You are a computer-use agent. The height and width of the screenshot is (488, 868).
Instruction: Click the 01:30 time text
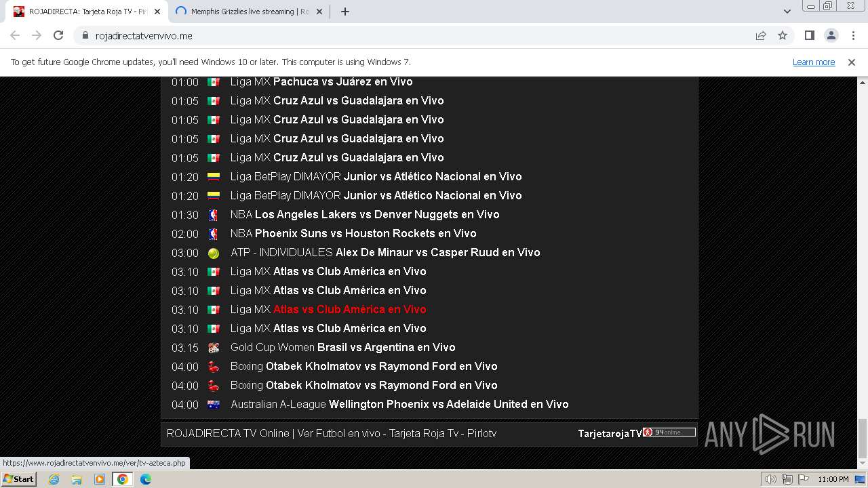[x=185, y=215]
